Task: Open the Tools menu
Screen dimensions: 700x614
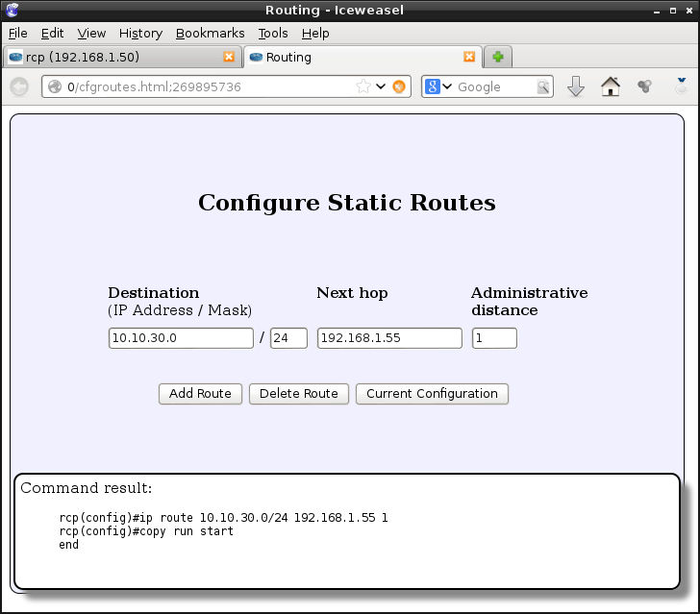Action: (273, 34)
